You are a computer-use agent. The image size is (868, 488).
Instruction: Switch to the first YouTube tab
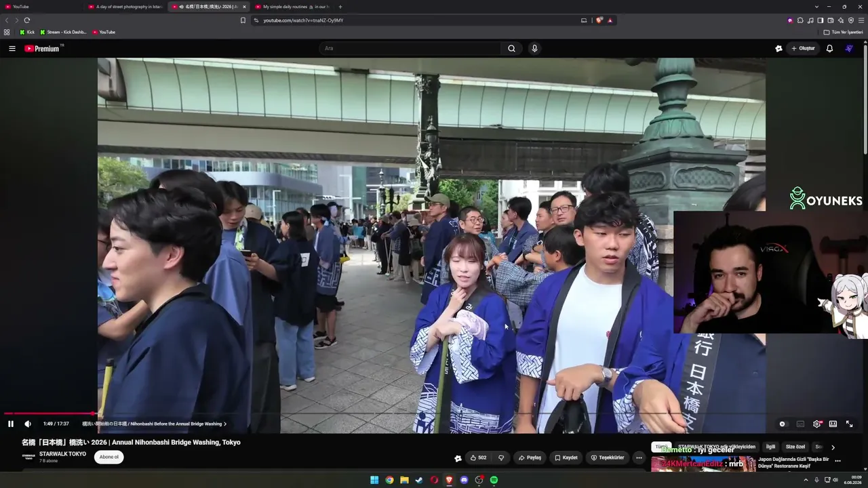(x=41, y=7)
